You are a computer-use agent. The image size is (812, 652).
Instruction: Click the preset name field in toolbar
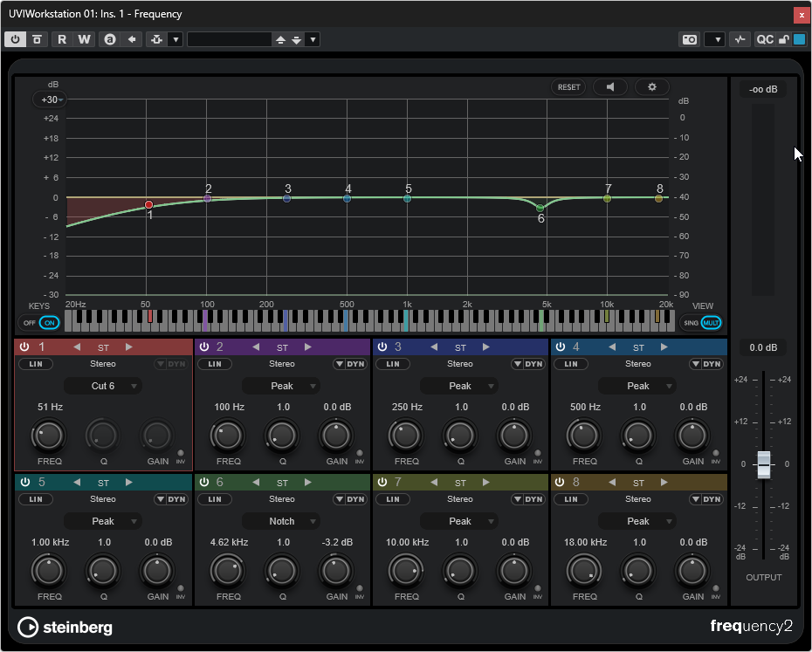click(x=230, y=39)
